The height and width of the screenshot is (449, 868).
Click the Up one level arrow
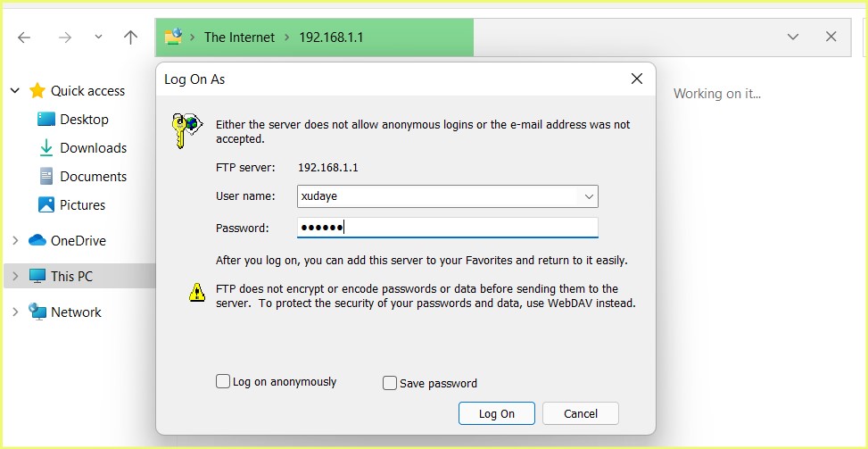[130, 37]
